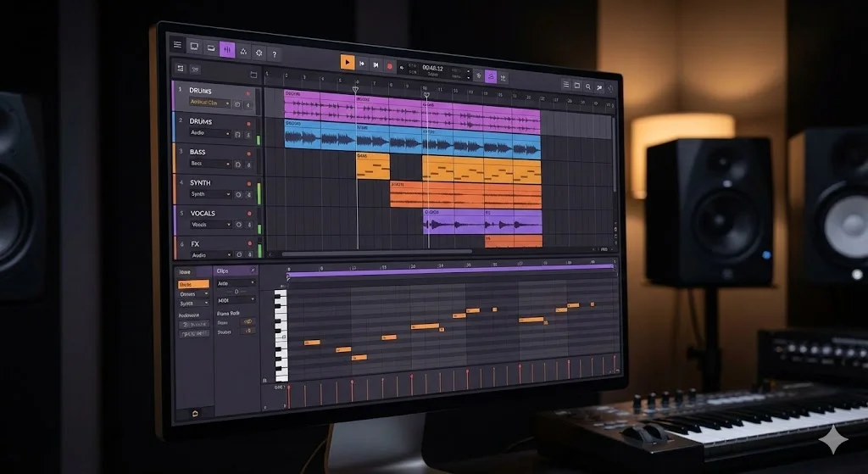Switch to the Clips tab

click(x=224, y=271)
